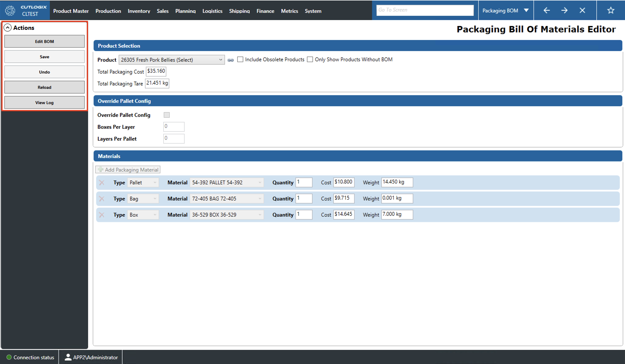
Task: Click the forward navigation arrow
Action: [x=564, y=10]
